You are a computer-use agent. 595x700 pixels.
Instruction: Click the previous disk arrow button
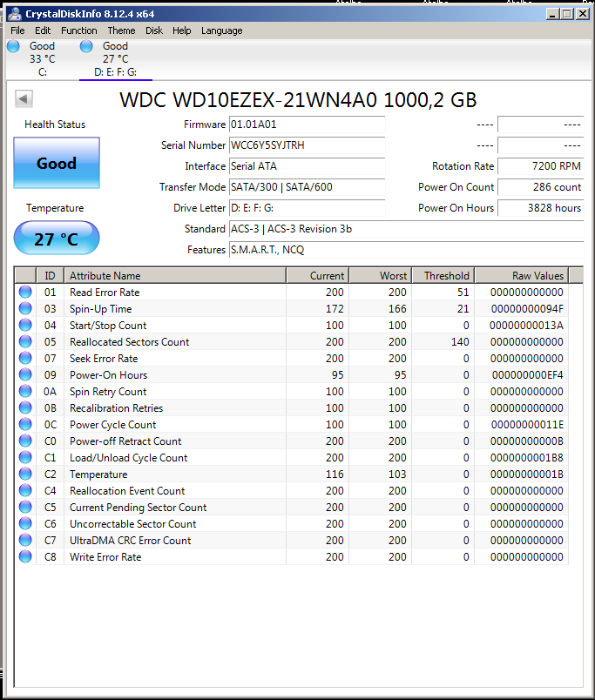coord(24,98)
